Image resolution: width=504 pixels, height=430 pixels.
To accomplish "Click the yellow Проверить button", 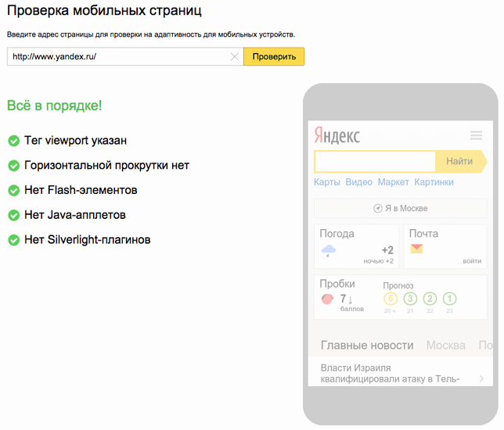I will (x=274, y=56).
